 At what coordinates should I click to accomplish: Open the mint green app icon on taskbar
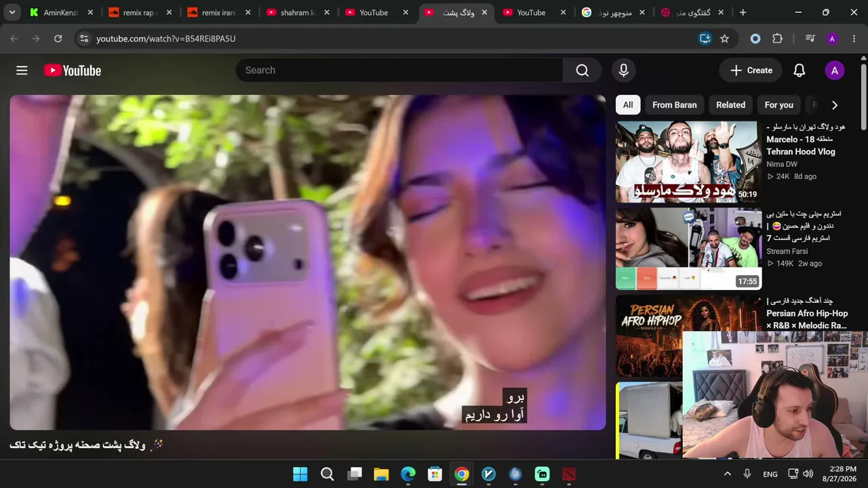coord(542,474)
